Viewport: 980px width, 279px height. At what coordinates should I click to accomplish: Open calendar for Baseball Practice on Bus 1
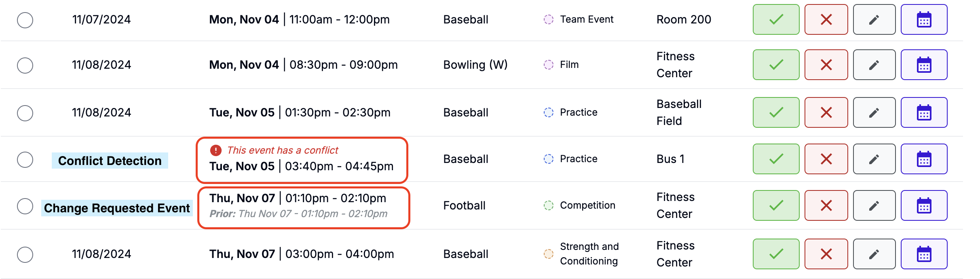[x=924, y=159]
